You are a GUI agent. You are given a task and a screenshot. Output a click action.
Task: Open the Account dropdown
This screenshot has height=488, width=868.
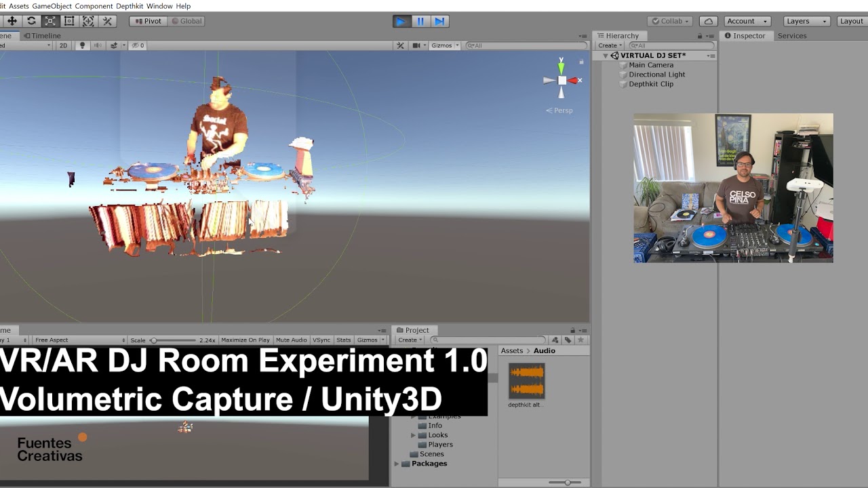coord(746,21)
